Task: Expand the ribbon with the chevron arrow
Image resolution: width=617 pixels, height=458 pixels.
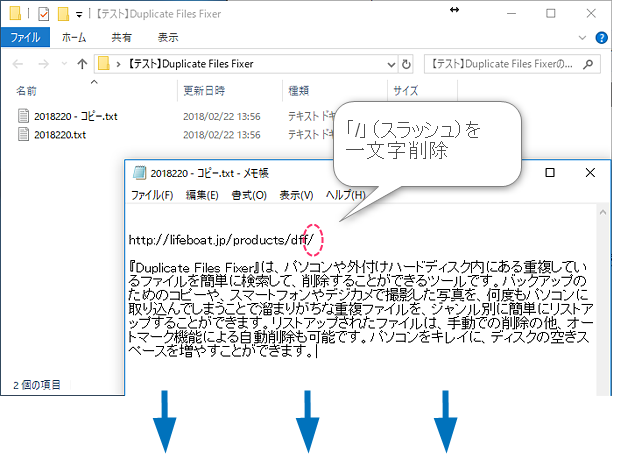Action: click(582, 38)
